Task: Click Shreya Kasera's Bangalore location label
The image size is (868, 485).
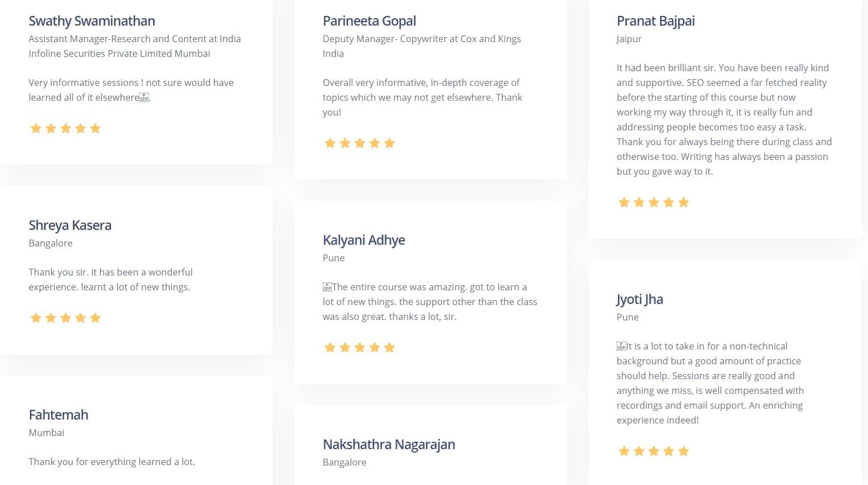Action: 51,243
